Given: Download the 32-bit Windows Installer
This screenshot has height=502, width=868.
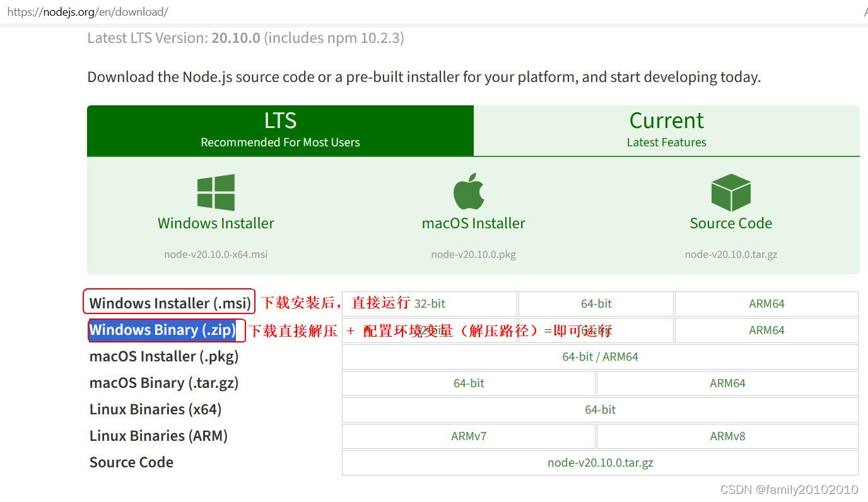Looking at the screenshot, I should [430, 303].
